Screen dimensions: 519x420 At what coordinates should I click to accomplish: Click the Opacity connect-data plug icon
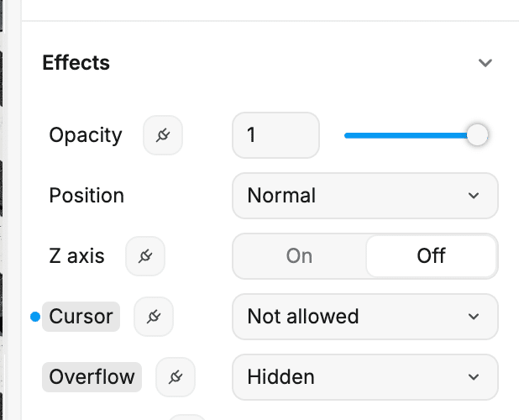pyautogui.click(x=163, y=135)
